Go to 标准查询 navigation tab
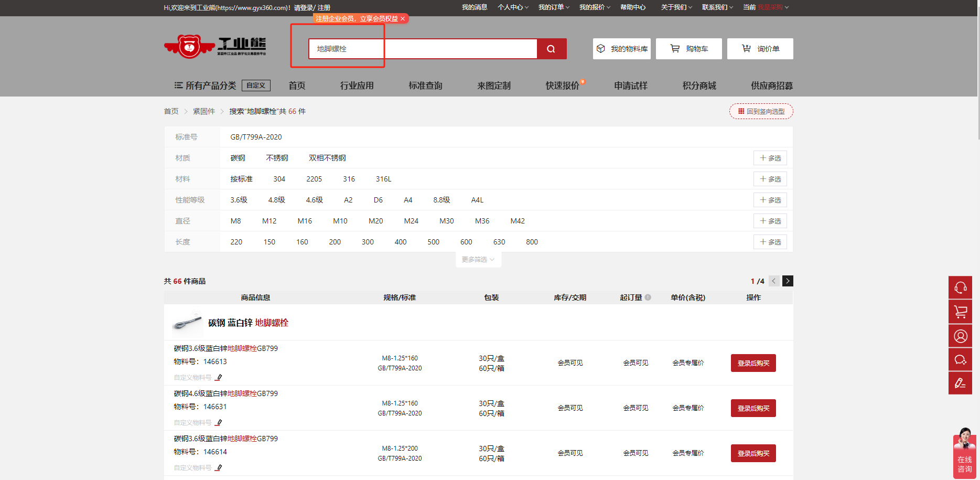The image size is (980, 480). point(425,86)
